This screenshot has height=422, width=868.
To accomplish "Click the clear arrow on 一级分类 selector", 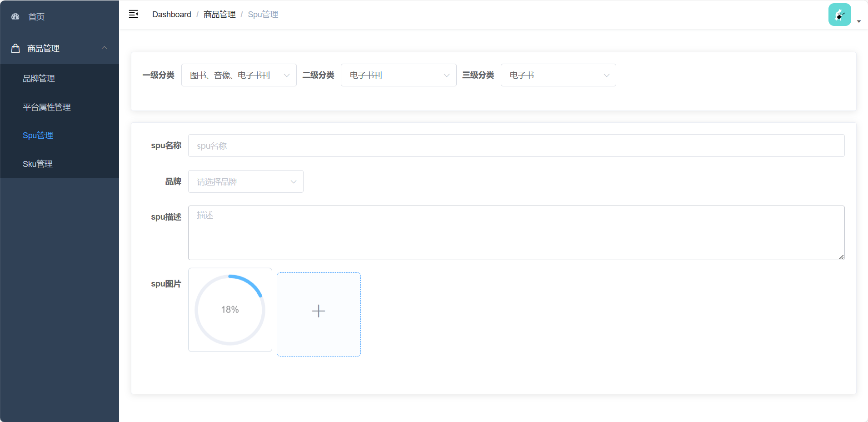I will tap(287, 75).
